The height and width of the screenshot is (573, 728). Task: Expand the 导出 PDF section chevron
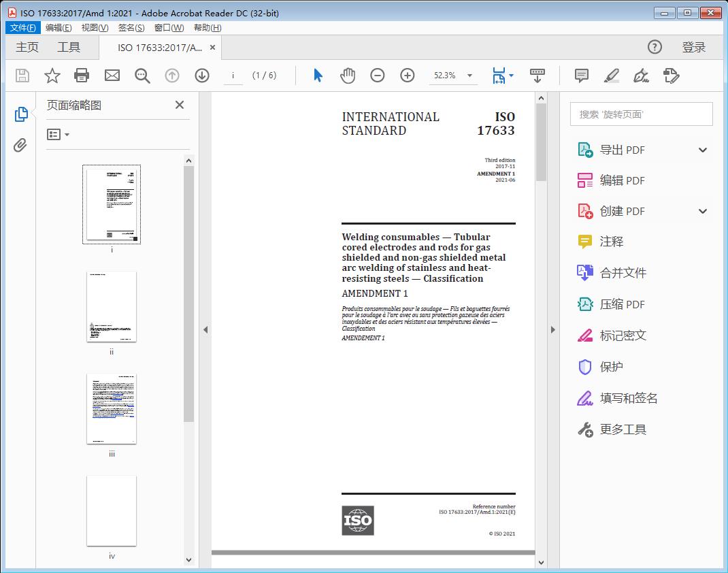703,150
